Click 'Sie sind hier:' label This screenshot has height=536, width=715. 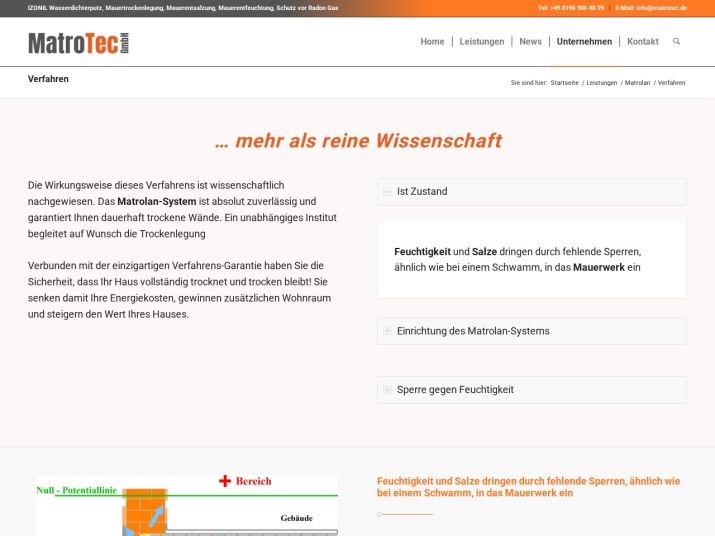(x=528, y=83)
